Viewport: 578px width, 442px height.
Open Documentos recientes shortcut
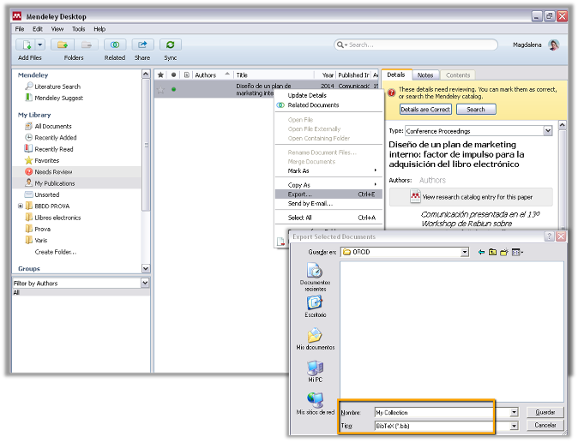coord(315,277)
